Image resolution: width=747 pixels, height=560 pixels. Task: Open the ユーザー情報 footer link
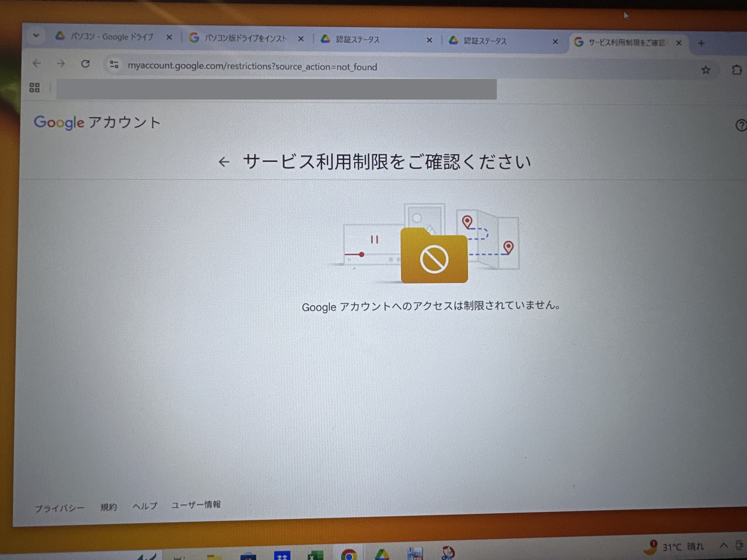(x=196, y=505)
